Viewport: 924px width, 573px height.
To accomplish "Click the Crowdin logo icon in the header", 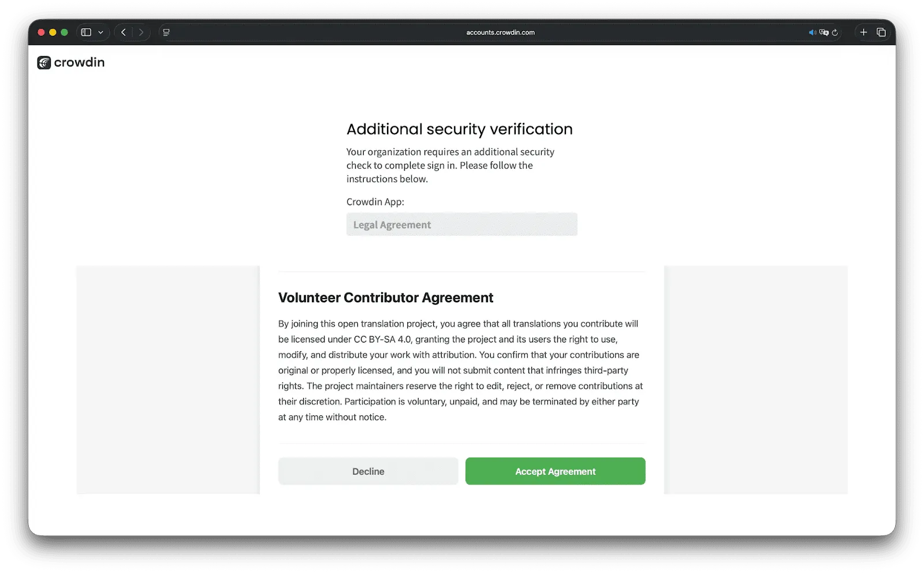I will [43, 62].
